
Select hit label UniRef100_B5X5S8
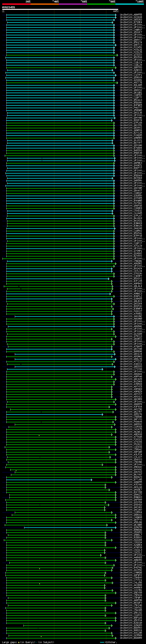(131, 58)
